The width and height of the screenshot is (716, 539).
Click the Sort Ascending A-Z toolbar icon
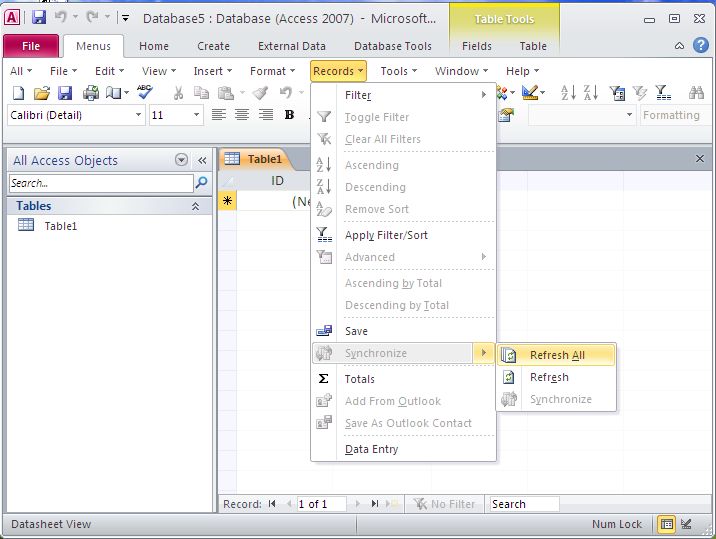568,93
